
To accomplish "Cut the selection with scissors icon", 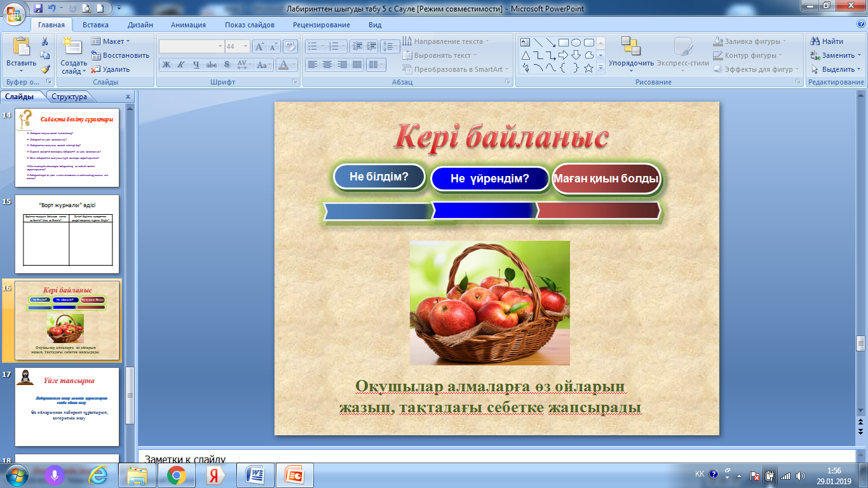I will 45,41.
